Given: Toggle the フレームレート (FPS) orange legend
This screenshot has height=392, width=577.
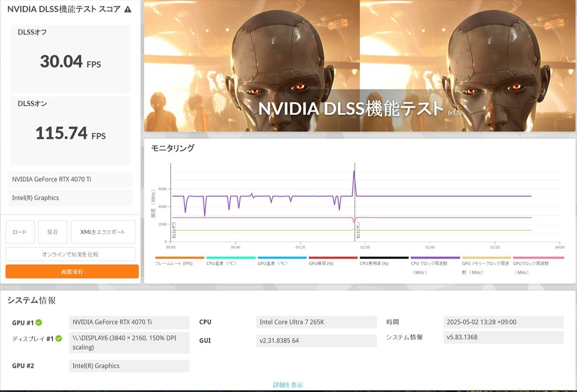Looking at the screenshot, I should [180, 261].
